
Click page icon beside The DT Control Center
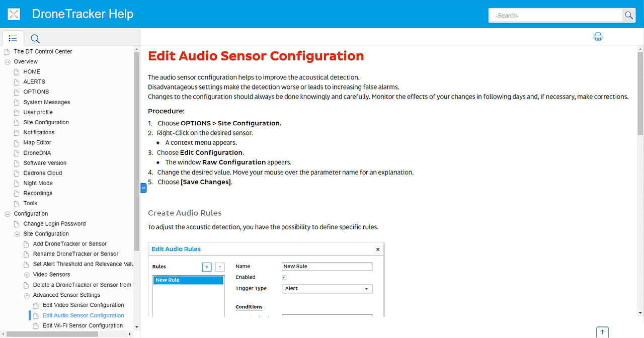(7, 52)
